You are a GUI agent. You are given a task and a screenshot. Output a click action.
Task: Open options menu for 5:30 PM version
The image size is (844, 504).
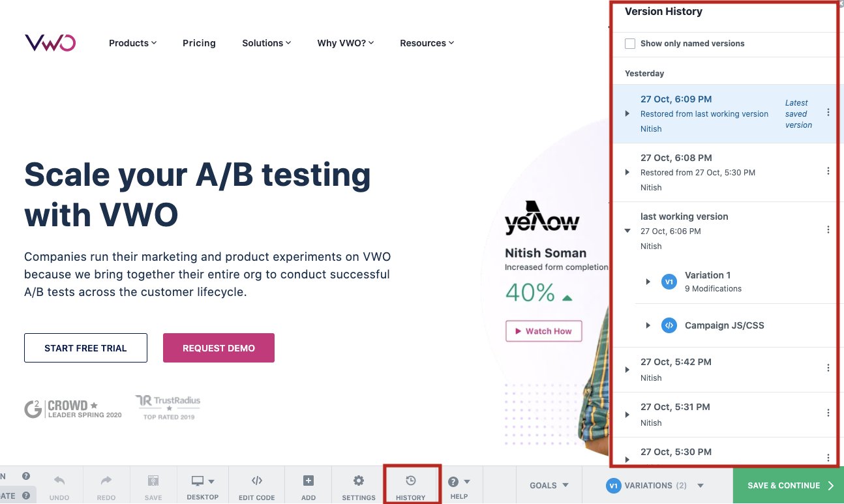pos(828,458)
